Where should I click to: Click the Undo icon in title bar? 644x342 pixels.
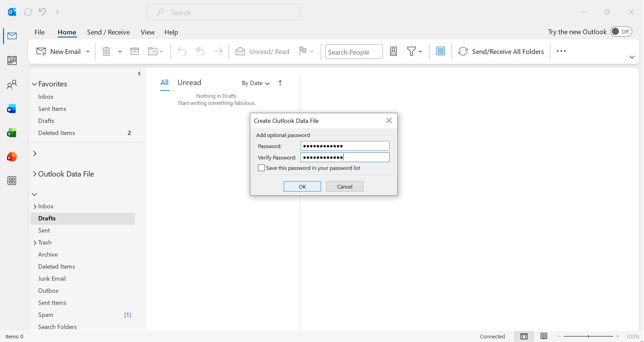(43, 12)
